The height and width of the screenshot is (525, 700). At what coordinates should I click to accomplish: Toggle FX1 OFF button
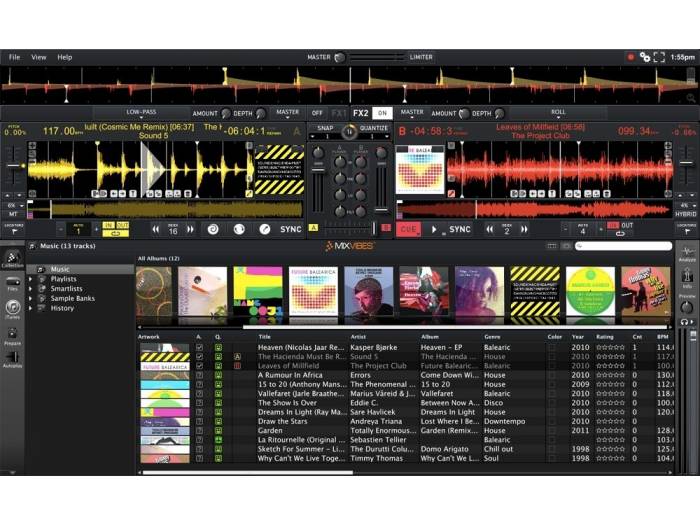[317, 113]
